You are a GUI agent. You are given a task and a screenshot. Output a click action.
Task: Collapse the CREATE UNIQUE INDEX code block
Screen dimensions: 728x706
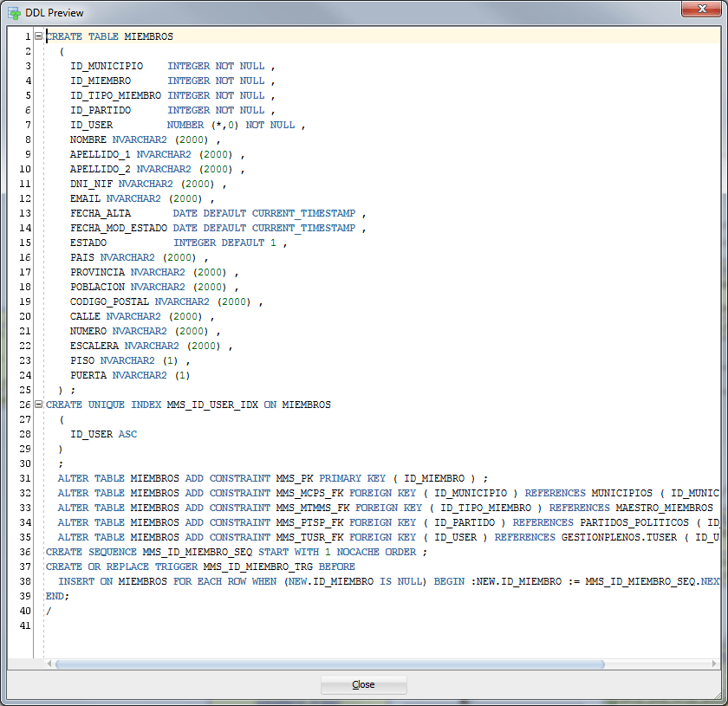click(x=37, y=405)
